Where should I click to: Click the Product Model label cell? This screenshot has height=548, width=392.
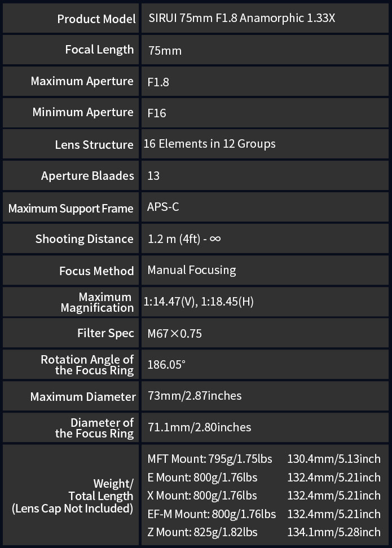71,18
